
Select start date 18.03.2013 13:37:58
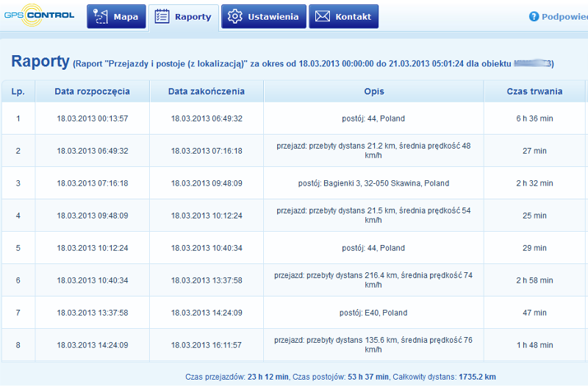[x=93, y=313]
